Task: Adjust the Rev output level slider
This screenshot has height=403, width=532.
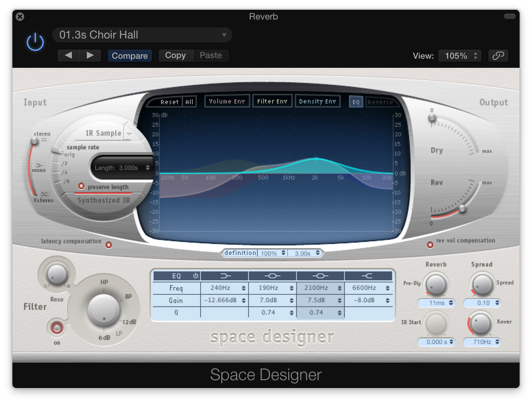Action: [x=462, y=210]
